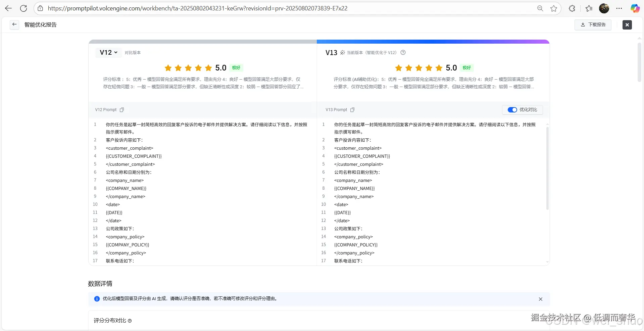The height and width of the screenshot is (331, 644).
Task: Open the info tooltip next to 评分分布对比
Action: coord(130,321)
